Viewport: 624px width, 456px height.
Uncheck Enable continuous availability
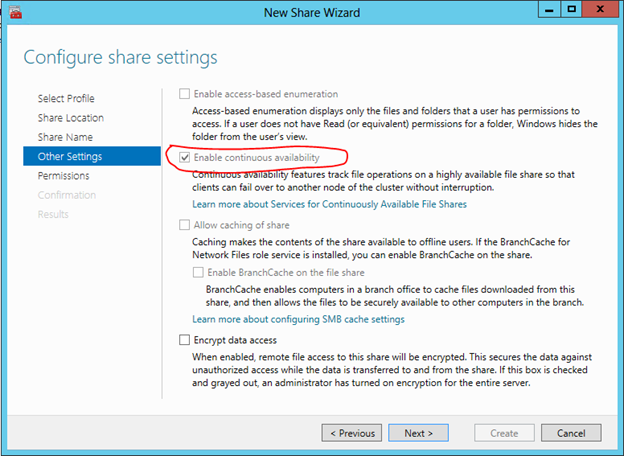pyautogui.click(x=184, y=158)
